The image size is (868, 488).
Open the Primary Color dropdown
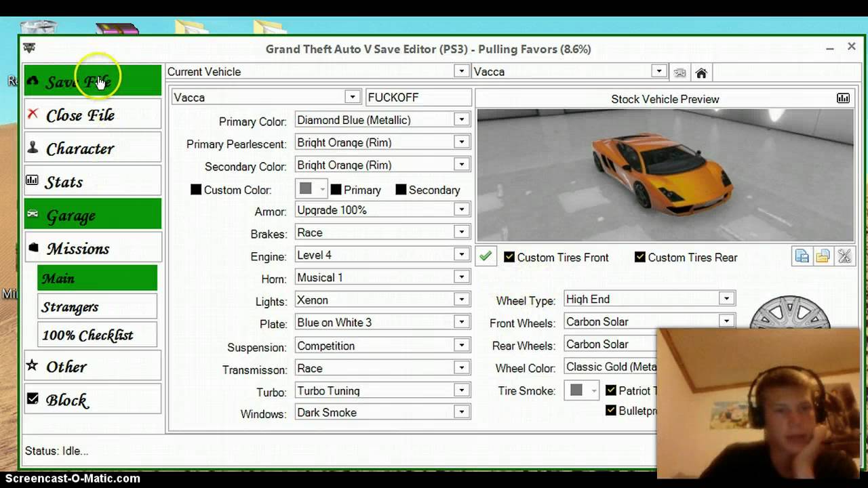(x=461, y=120)
